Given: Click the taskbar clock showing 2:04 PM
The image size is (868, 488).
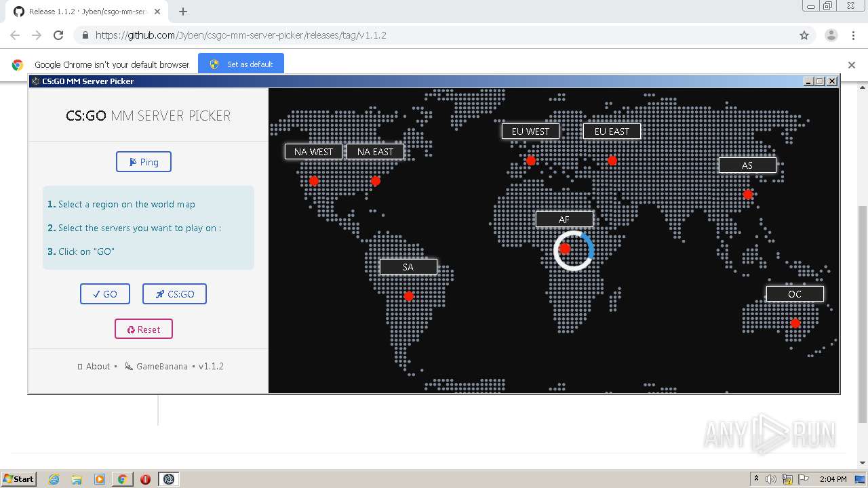Looking at the screenshot, I should coord(833,479).
